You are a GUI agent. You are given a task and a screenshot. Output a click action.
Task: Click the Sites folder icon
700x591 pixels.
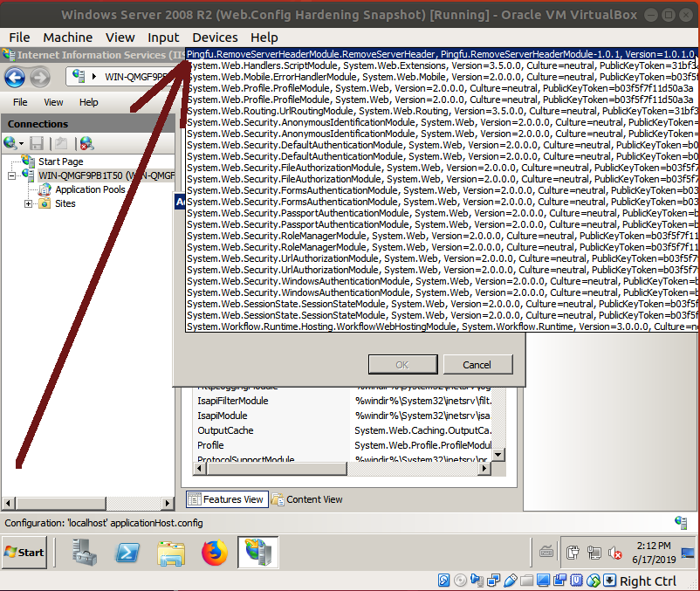[x=45, y=203]
